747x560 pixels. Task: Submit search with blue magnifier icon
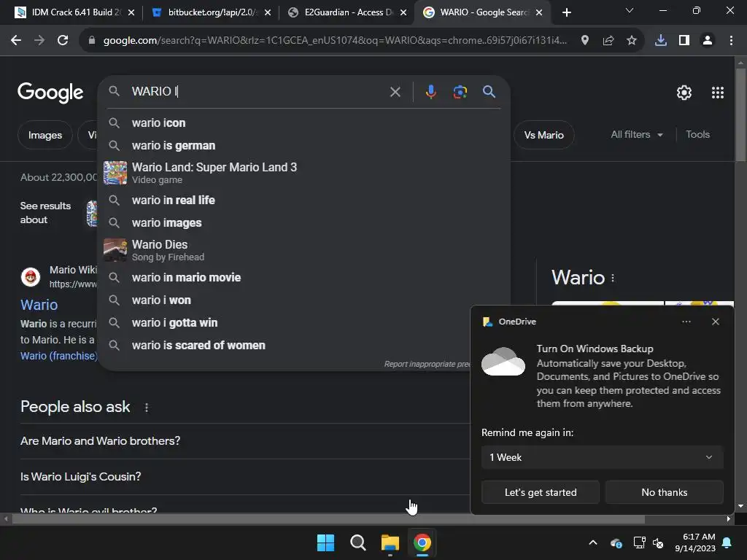[x=489, y=91]
